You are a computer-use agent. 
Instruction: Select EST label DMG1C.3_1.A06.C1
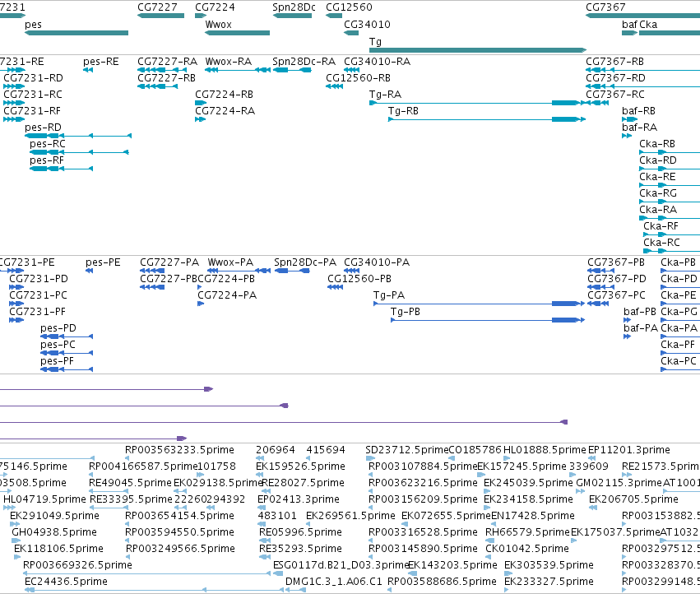tap(334, 582)
